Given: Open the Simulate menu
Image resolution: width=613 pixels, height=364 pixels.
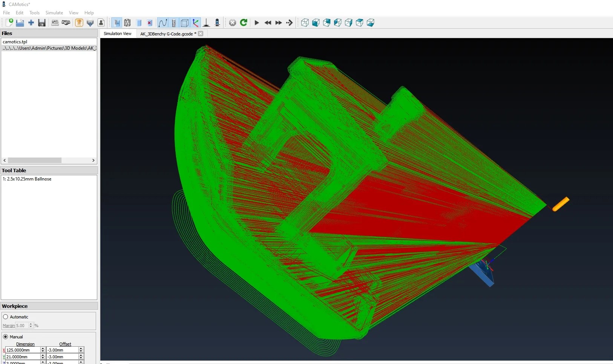Looking at the screenshot, I should tap(54, 12).
